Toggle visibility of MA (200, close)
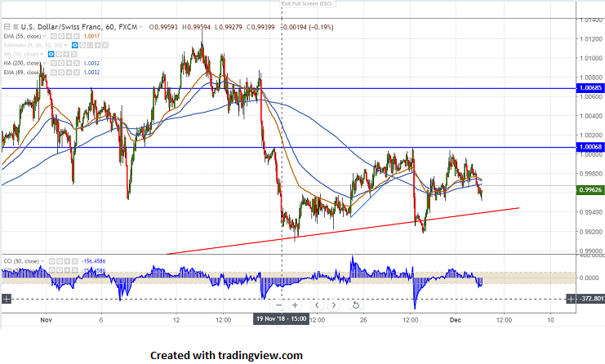This screenshot has width=605, height=364. coord(54,63)
